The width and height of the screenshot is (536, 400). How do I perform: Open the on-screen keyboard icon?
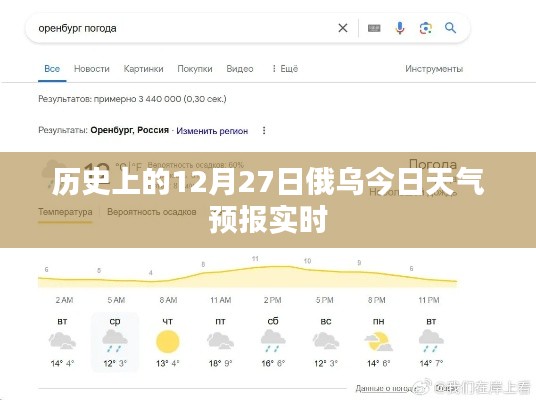point(374,28)
